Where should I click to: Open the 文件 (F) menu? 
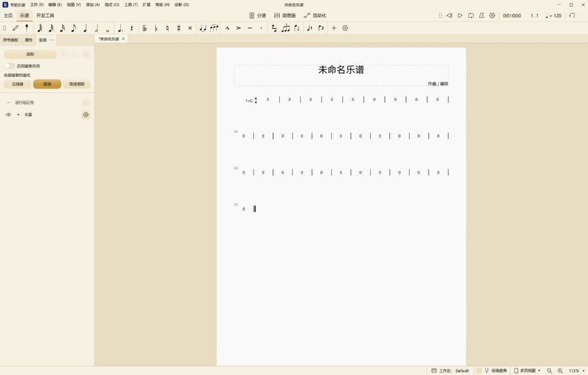pyautogui.click(x=37, y=5)
